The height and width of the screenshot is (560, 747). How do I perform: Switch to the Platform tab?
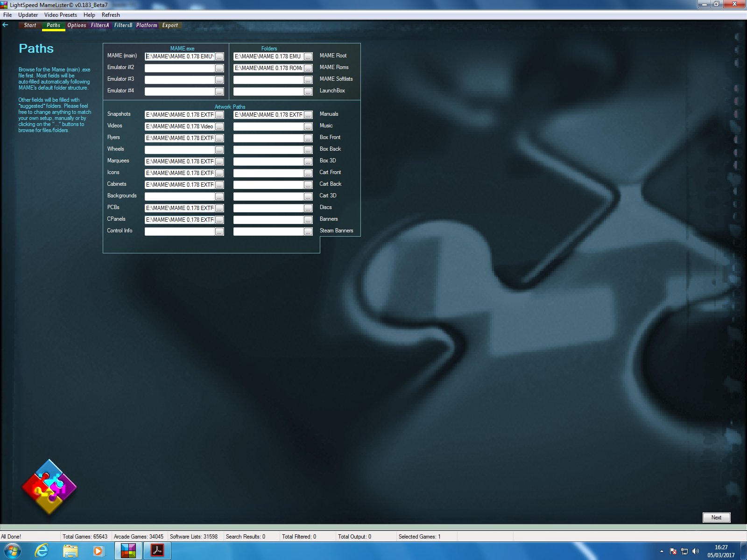pyautogui.click(x=147, y=25)
